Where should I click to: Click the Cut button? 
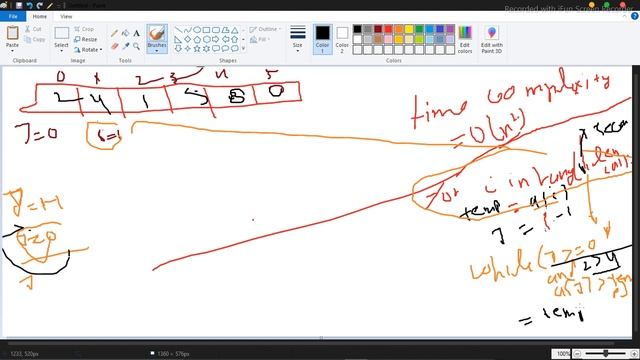click(33, 29)
